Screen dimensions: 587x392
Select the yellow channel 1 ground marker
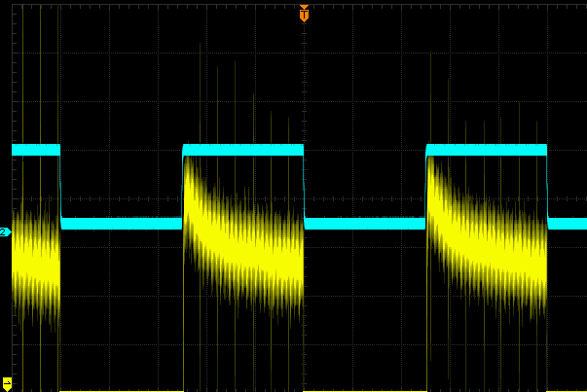(x=7, y=383)
